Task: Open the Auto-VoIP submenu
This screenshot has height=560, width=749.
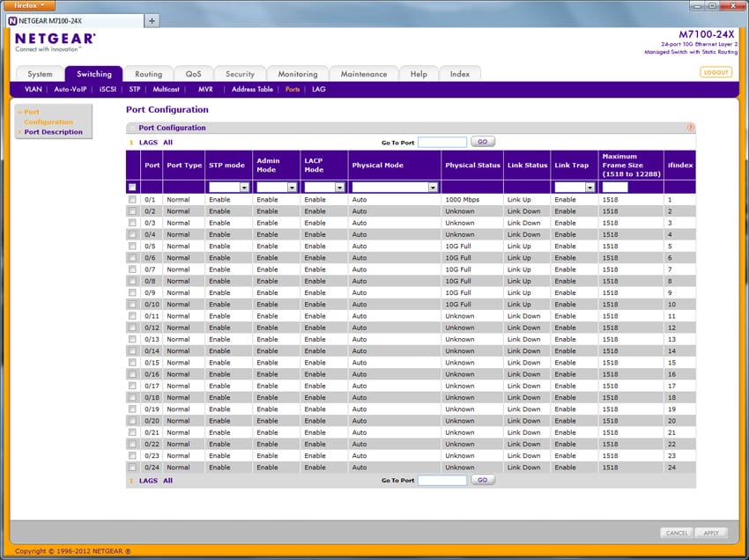Action: click(70, 89)
